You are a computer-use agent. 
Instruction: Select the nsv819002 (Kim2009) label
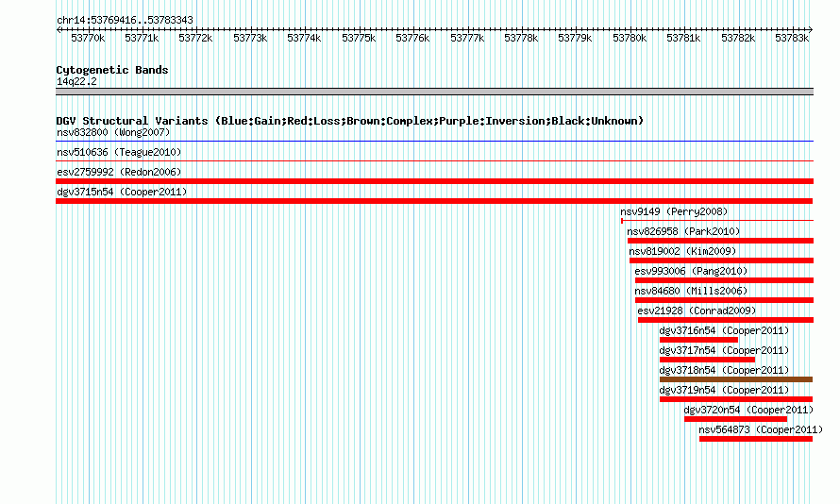682,251
